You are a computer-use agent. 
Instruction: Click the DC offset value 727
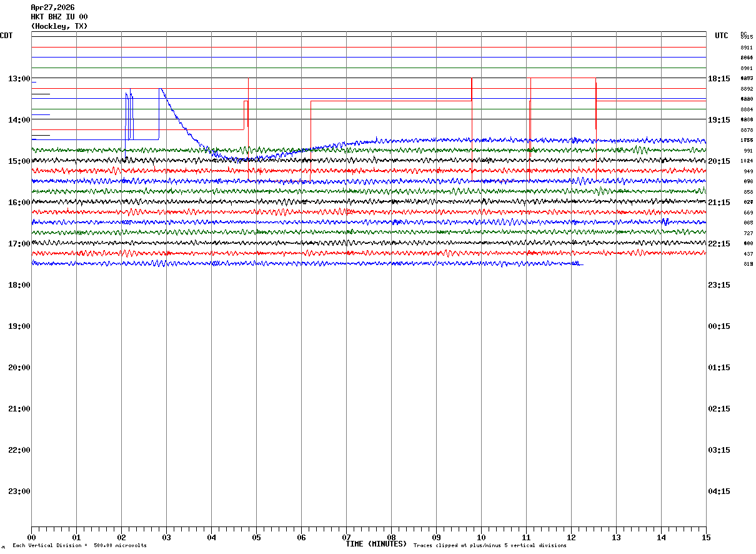click(748, 233)
